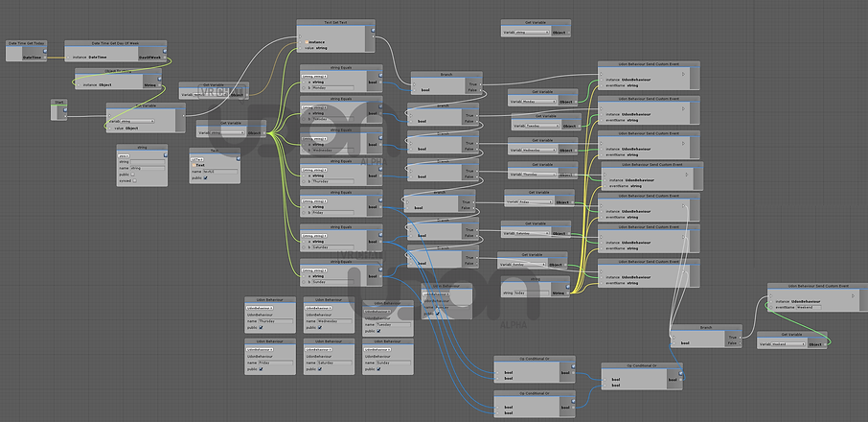
Task: Click the blue icon on the Monday string Equals node
Action: (380, 75)
